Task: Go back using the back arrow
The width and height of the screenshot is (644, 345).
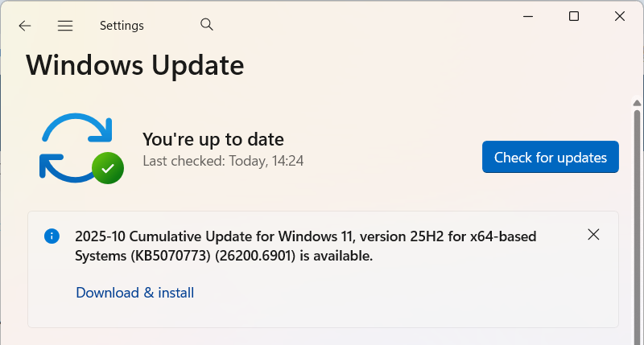Action: 25,26
